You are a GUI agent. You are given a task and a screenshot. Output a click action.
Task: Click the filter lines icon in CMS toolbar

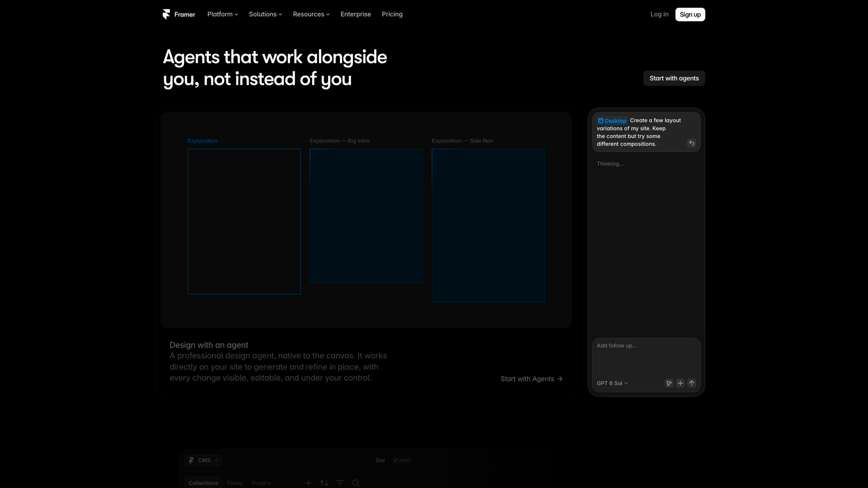340,483
